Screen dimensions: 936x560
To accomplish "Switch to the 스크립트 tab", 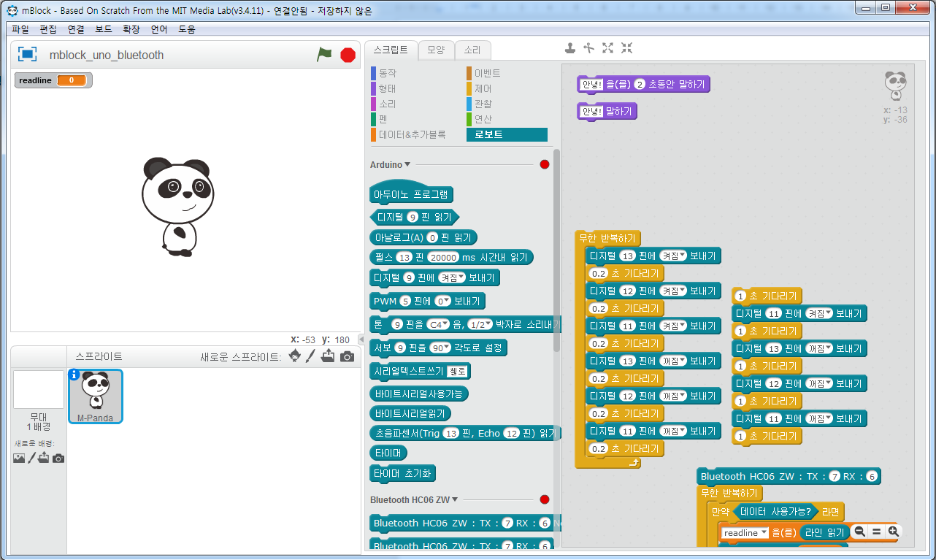I will [391, 50].
